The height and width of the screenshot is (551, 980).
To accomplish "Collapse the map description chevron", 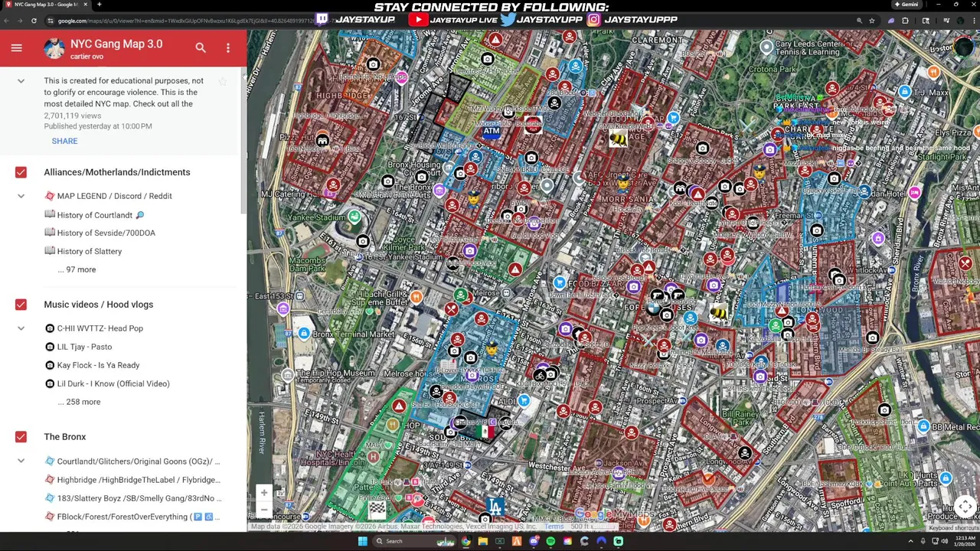I will (x=21, y=81).
